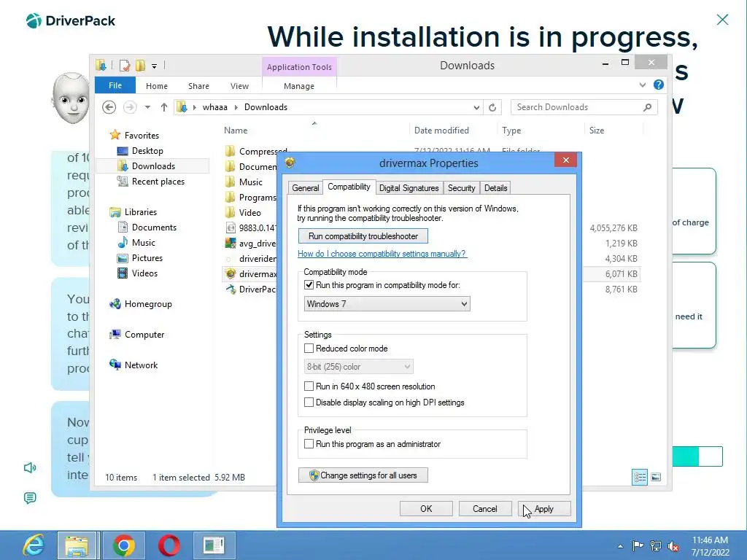Show hidden tray icons arrow
Viewport: 747px width, 560px height.
tap(620, 546)
